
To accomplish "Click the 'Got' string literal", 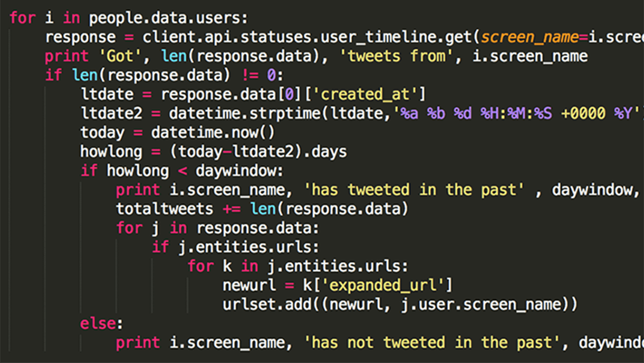I will tap(119, 56).
